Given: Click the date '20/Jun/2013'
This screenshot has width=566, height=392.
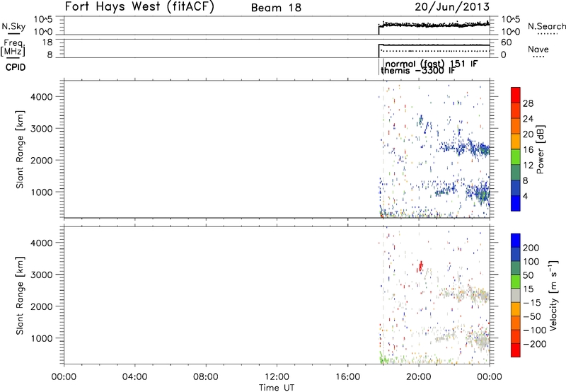Looking at the screenshot, I should 452,7.
